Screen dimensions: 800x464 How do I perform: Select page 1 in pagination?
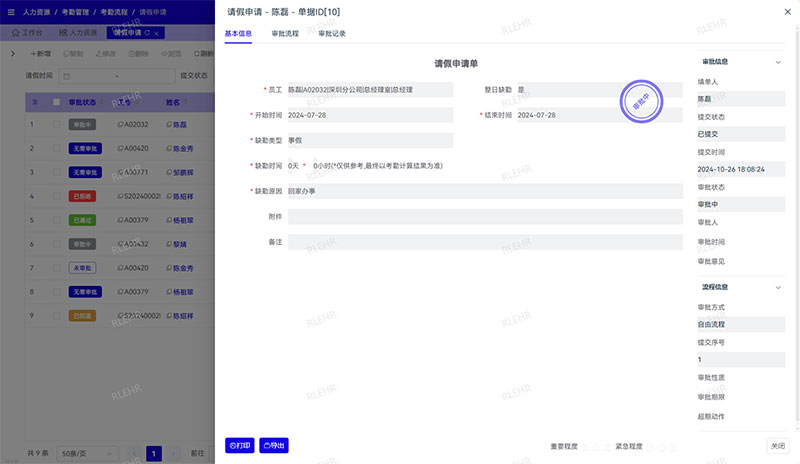154,453
